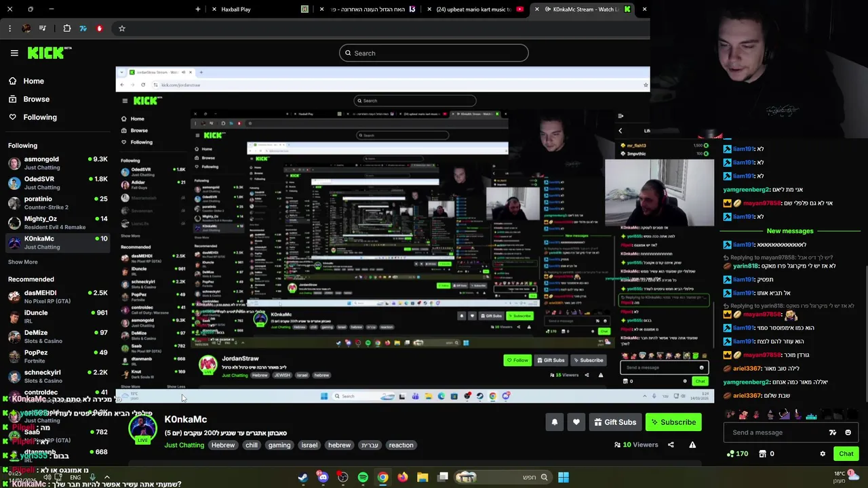Open the Just Chatting category link

pyautogui.click(x=184, y=445)
